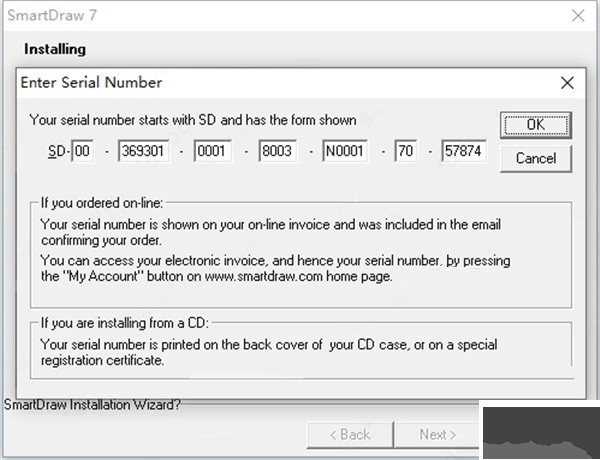Screen dimensions: 600x460
Task: Focus the serial field containing 8003
Action: [x=277, y=151]
